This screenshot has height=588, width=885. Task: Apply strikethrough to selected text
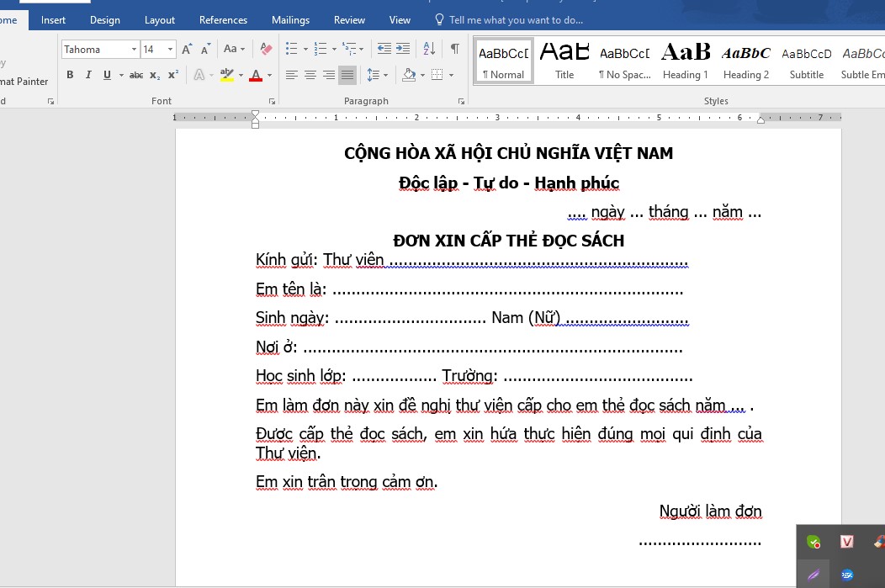pyautogui.click(x=135, y=74)
